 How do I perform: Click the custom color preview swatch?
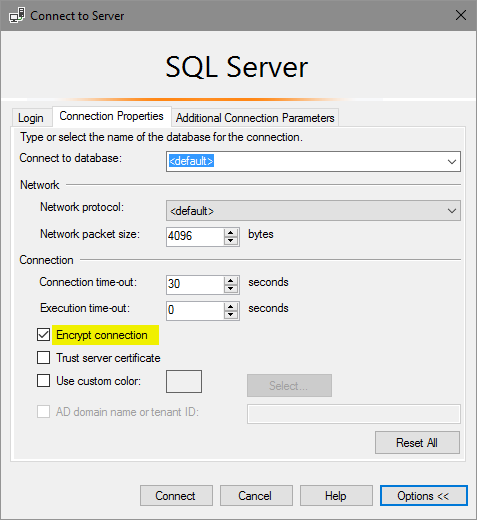point(184,381)
